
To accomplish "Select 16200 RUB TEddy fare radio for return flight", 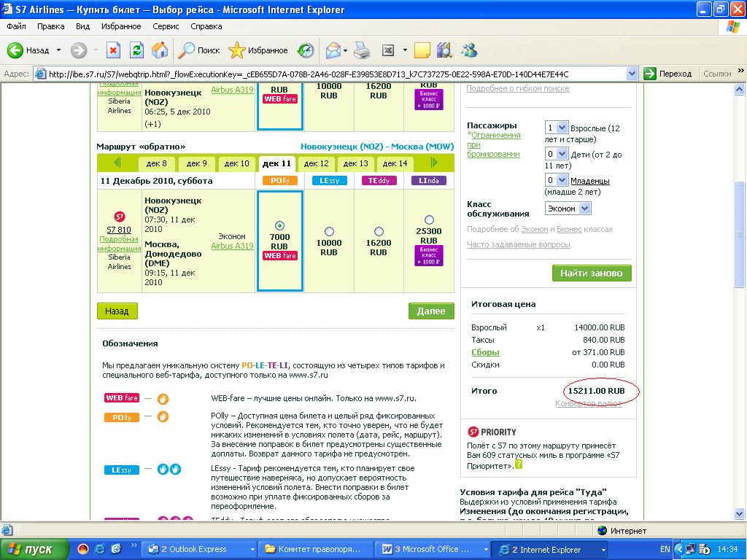I will pyautogui.click(x=379, y=231).
